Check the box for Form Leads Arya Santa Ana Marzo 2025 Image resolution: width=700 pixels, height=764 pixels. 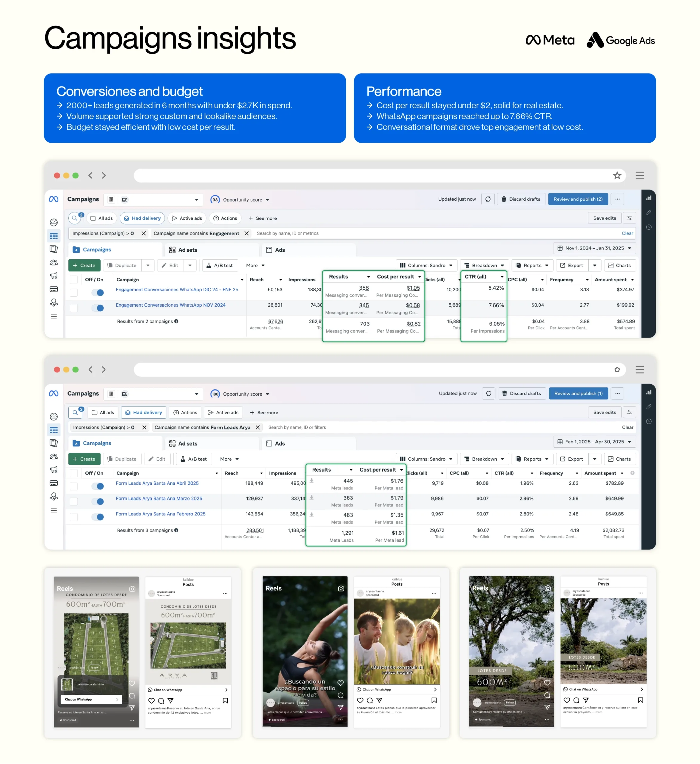pos(74,502)
